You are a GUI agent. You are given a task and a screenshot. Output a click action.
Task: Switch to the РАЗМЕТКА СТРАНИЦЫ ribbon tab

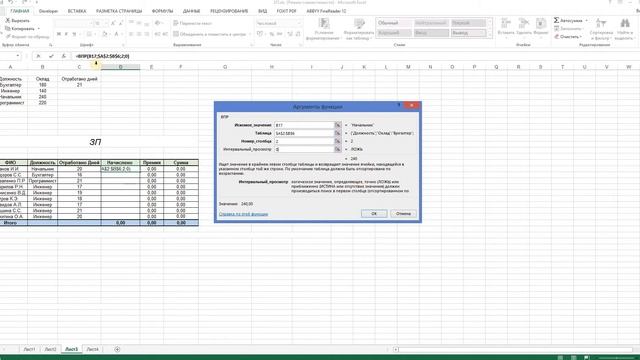[x=119, y=11]
